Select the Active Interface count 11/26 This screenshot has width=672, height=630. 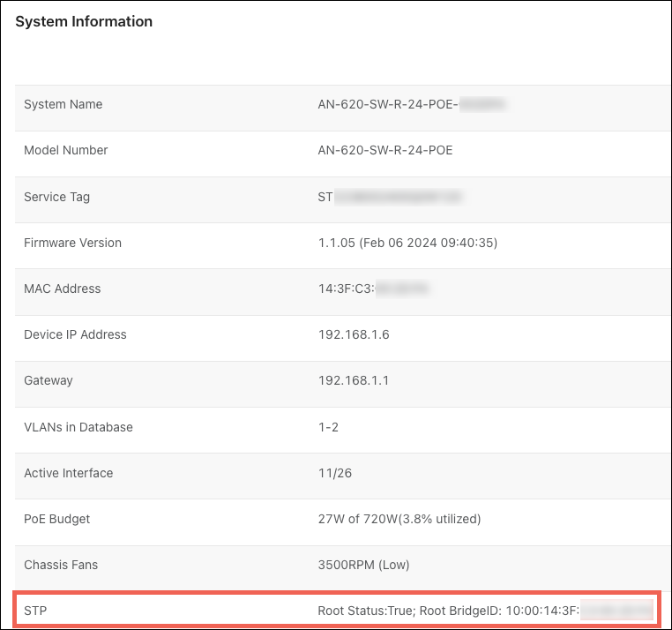[x=334, y=473]
